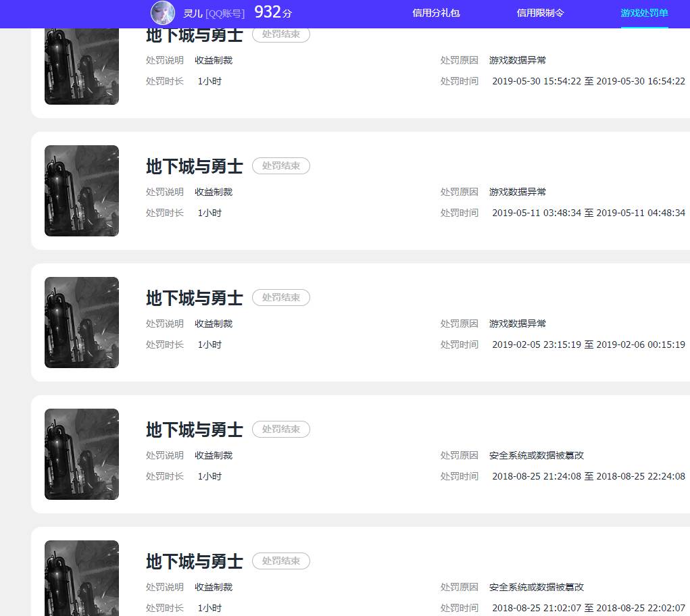Screen dimensions: 690x616
Task: Open game thumbnail for the 21:24:08 penalty
Action: point(82,454)
